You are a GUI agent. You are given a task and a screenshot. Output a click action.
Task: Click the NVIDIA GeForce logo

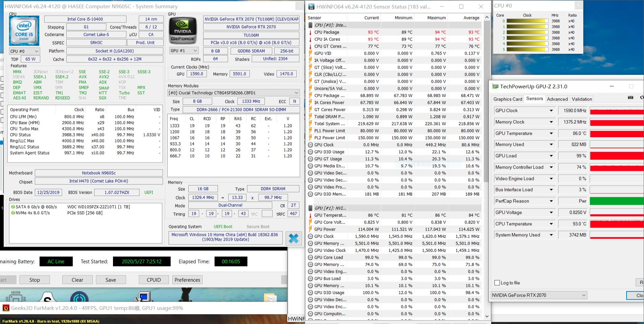pos(183,31)
